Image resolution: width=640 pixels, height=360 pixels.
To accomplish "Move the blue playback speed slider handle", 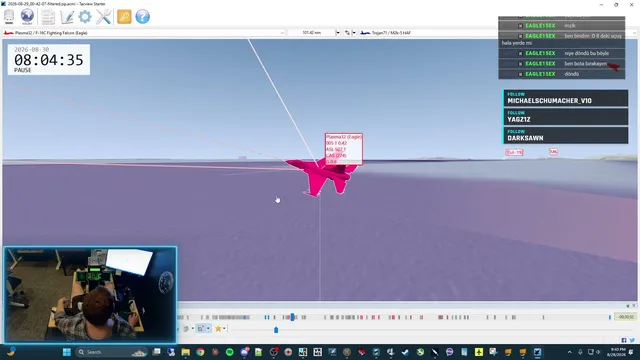I will click(276, 329).
